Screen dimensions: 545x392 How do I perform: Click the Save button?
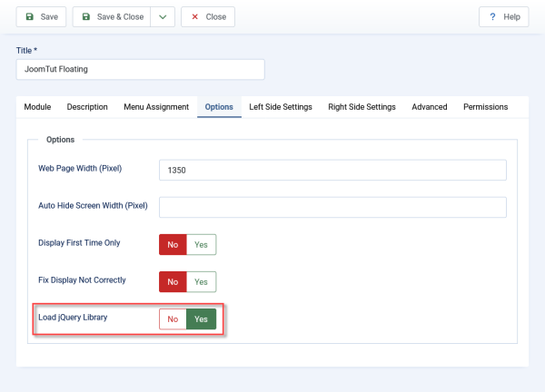[42, 16]
